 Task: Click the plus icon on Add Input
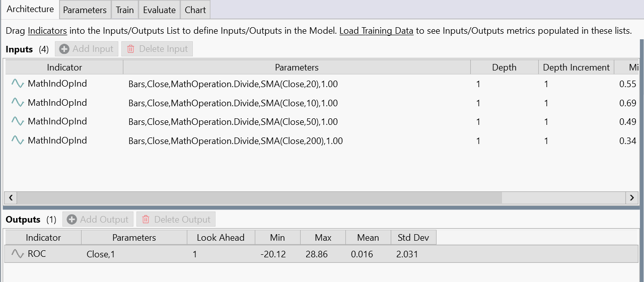pos(64,49)
